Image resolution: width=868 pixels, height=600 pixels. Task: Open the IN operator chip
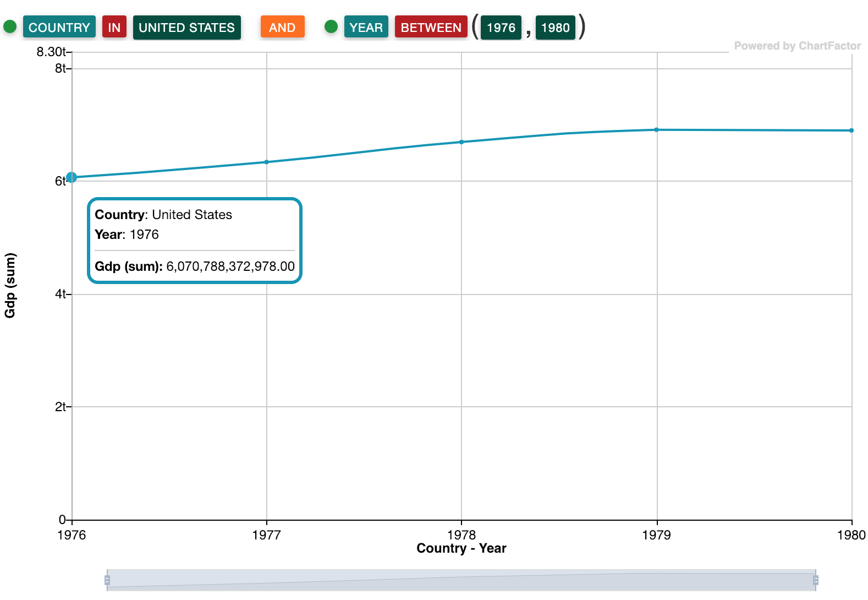114,28
